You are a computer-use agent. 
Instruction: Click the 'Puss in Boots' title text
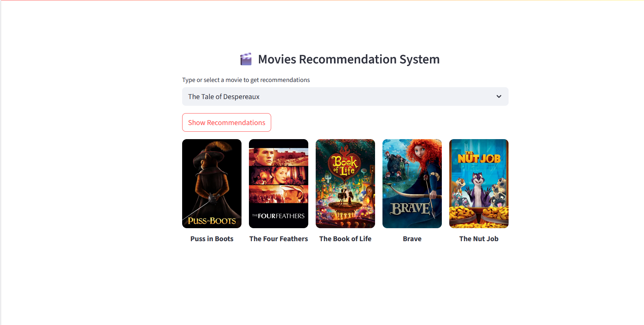[212, 239]
